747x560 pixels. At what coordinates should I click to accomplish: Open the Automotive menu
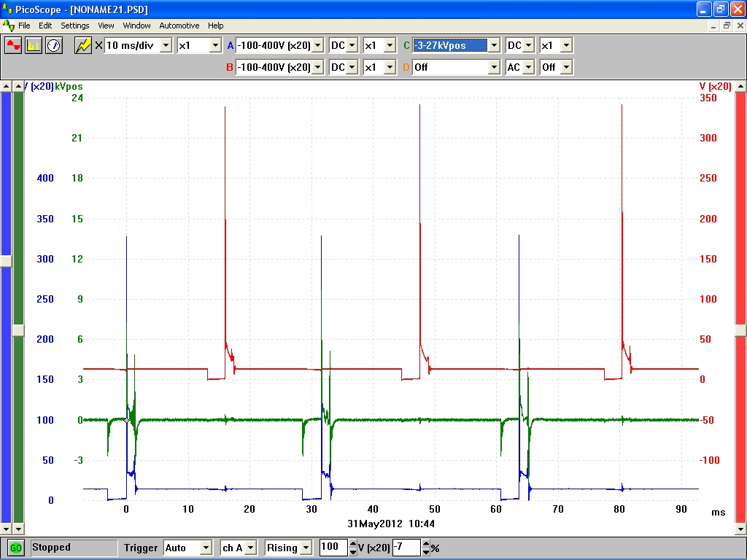179,26
